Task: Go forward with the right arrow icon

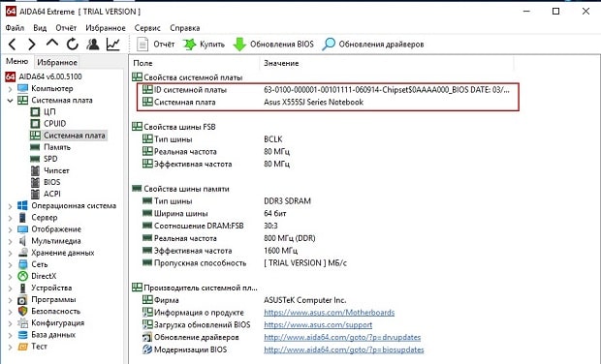Action: point(32,45)
